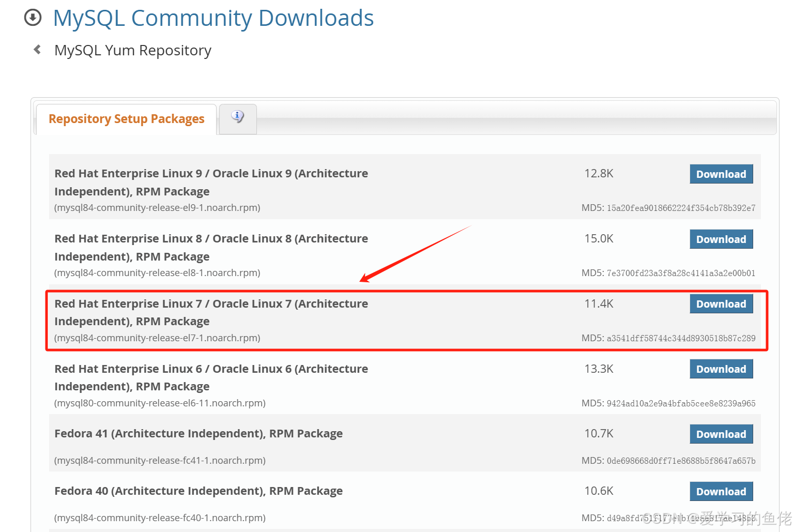The height and width of the screenshot is (532, 794).
Task: Select filename mysql84-community-release-el7-1.noarch.rpm
Action: click(157, 338)
